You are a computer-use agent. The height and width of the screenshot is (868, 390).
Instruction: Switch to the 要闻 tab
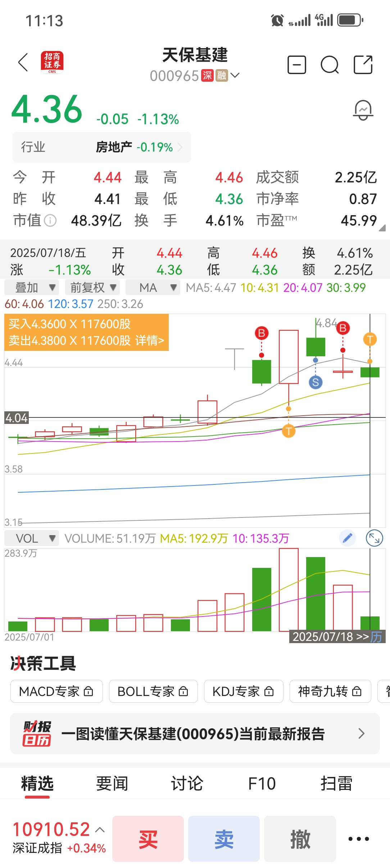112,783
